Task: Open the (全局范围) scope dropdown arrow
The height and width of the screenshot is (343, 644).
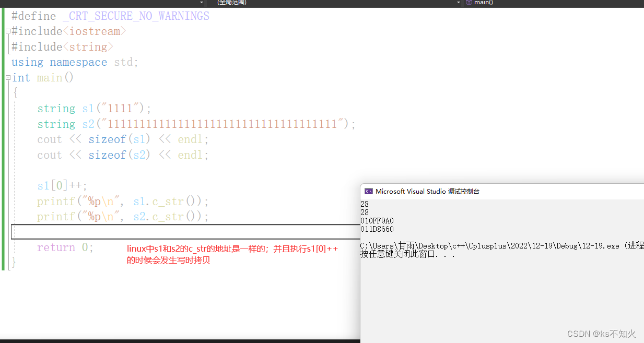Action: (459, 3)
